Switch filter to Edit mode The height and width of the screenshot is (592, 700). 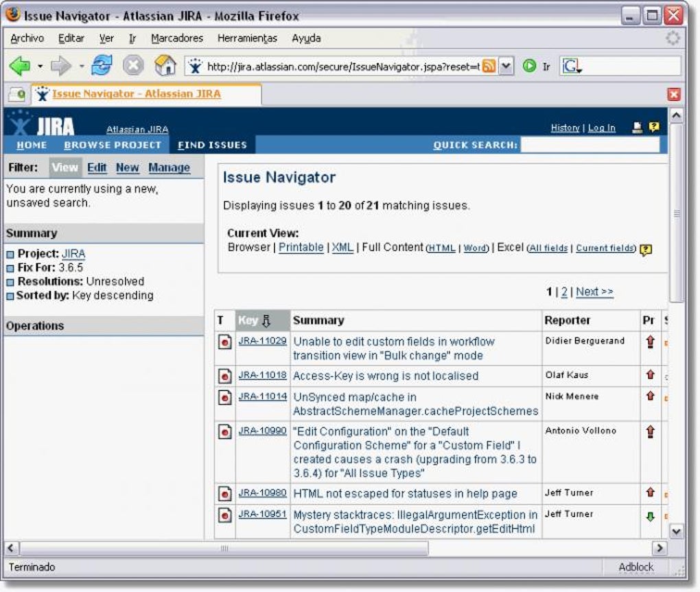[97, 168]
